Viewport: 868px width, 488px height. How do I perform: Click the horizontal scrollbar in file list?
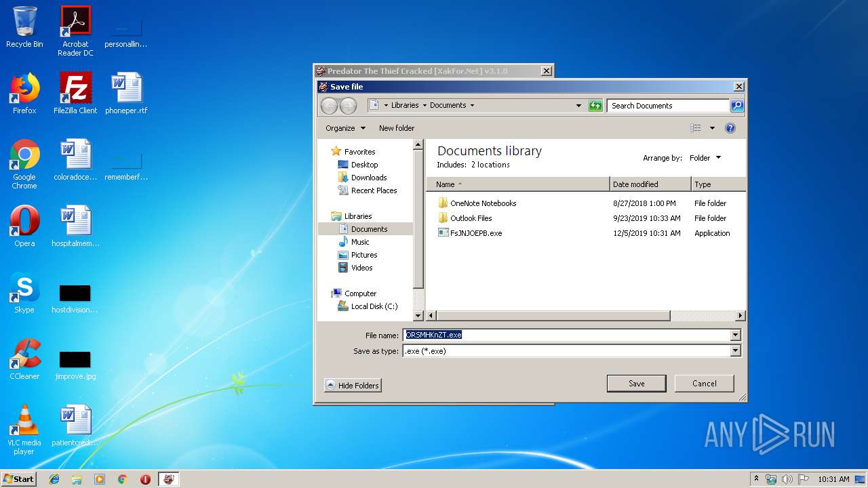tap(553, 316)
